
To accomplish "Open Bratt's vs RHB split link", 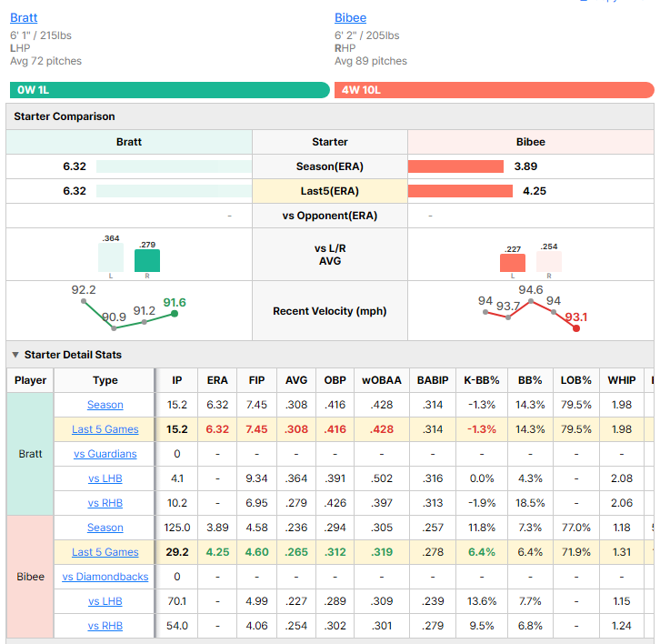I will point(105,503).
